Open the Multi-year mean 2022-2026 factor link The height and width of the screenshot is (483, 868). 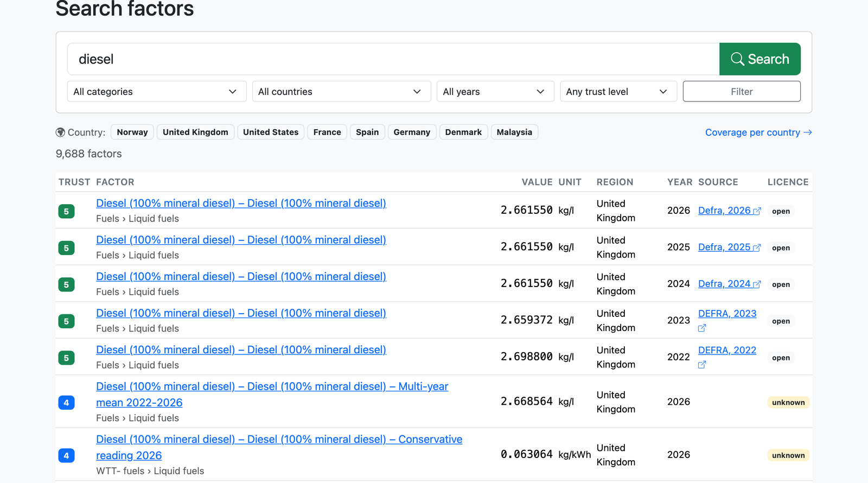272,395
